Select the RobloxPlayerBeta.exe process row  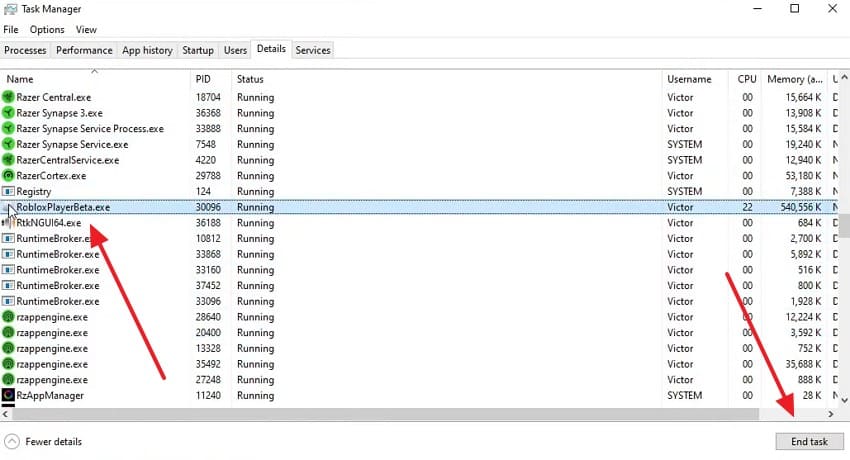(x=418, y=207)
